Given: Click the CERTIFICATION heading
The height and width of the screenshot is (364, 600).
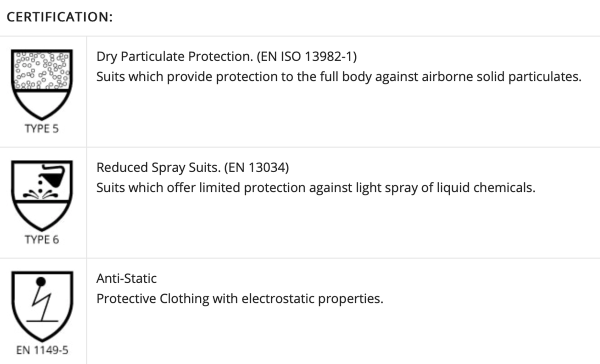Looking at the screenshot, I should [x=59, y=16].
